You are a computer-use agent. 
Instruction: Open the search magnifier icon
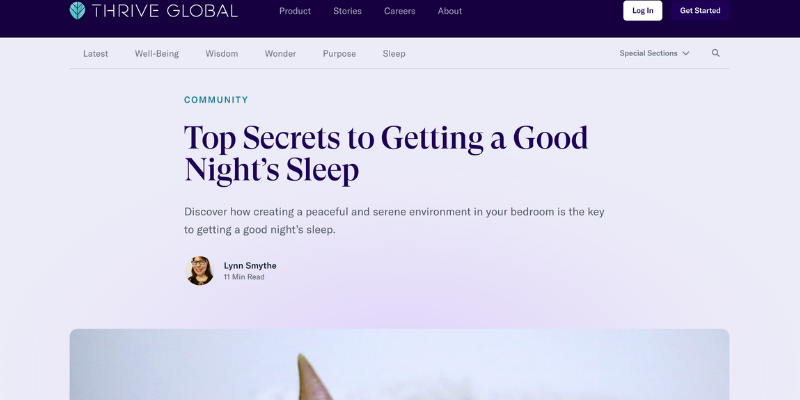[x=715, y=53]
